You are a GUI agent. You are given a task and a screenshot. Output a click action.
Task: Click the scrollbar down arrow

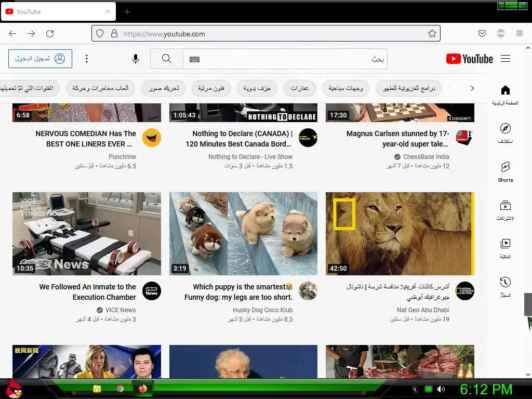(528, 375)
